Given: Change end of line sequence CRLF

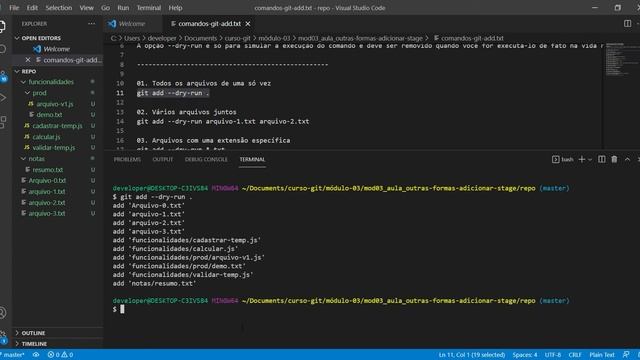Looking at the screenshot, I should pyautogui.click(x=575, y=355).
